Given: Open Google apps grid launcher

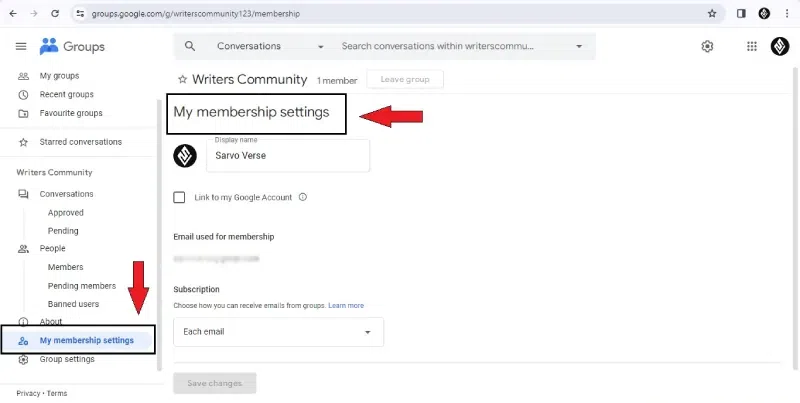Looking at the screenshot, I should pos(752,46).
